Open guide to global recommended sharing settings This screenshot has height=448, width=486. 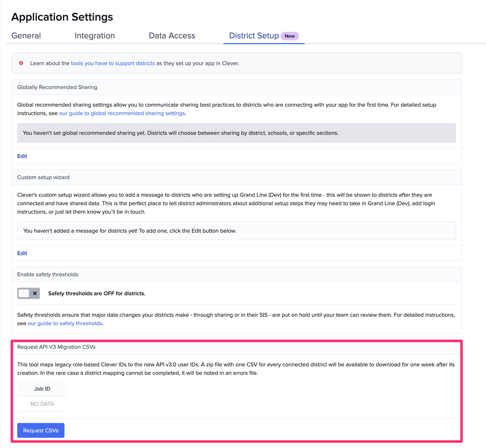click(122, 113)
